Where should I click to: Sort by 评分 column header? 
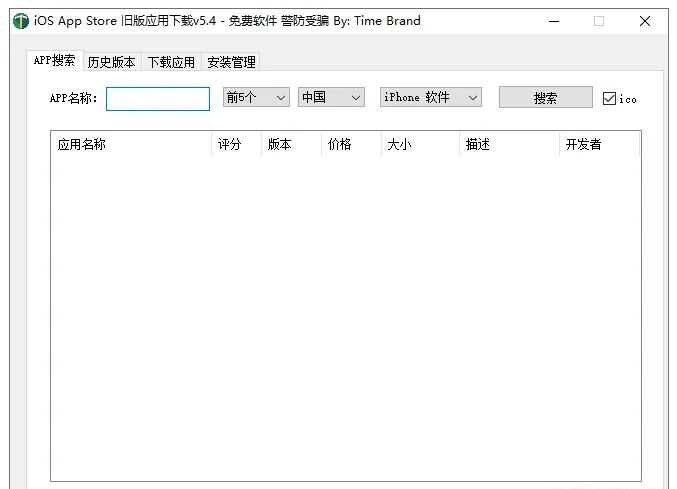[236, 144]
